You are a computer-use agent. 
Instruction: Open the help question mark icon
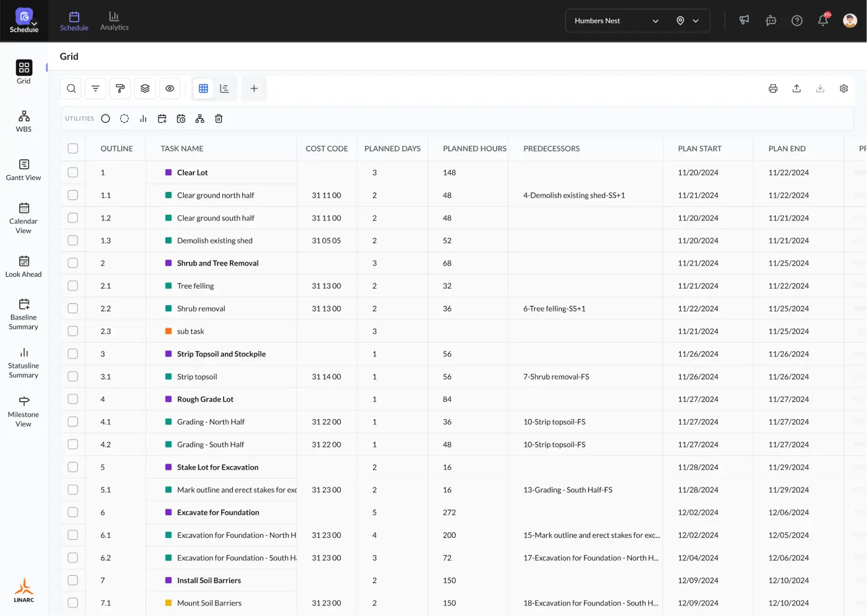click(797, 20)
